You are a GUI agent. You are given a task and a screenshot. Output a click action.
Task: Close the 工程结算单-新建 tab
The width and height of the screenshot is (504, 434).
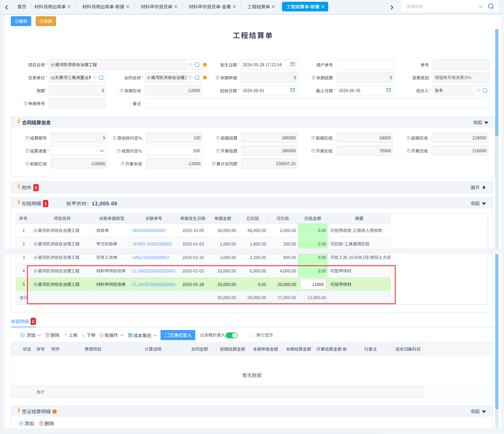coord(323,7)
